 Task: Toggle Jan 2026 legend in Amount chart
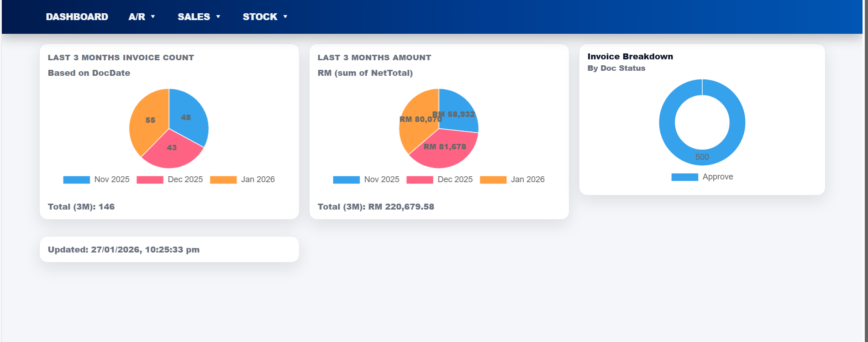[x=512, y=179]
